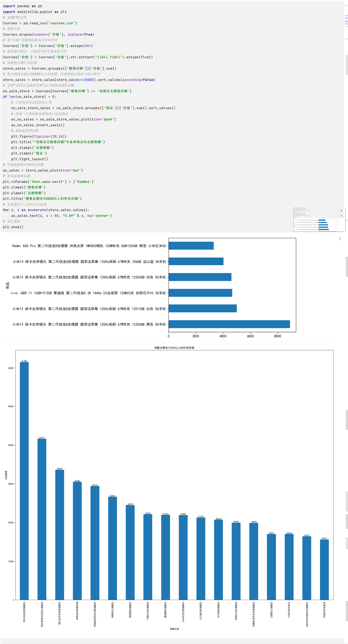Screen dimensions: 348x644
Task: Click the bar value 15597 in the store chart
Action: coord(324,539)
